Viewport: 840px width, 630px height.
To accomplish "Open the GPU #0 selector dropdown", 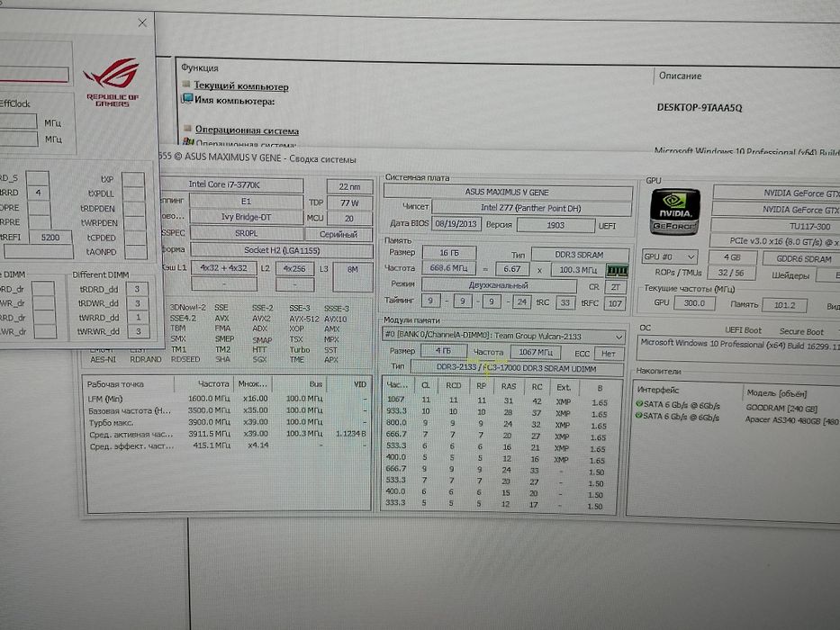I will [x=669, y=256].
